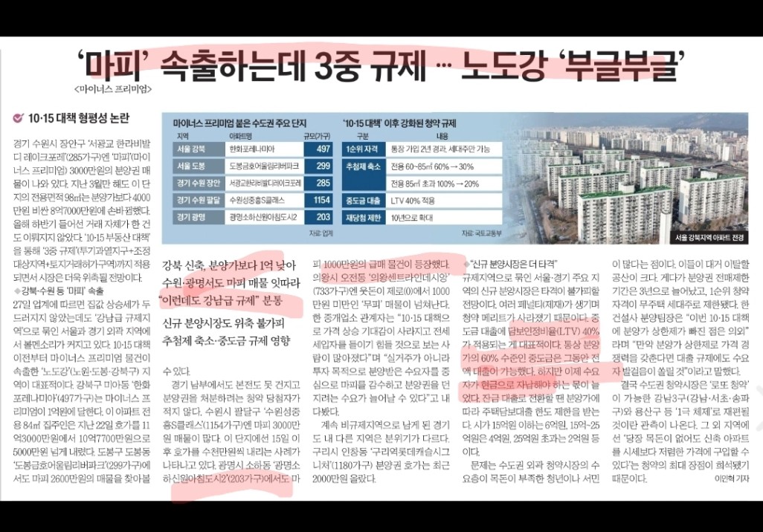Click the photo caption 서울 강북지역 아파트 전경
This screenshot has height=532, width=763.
point(708,238)
